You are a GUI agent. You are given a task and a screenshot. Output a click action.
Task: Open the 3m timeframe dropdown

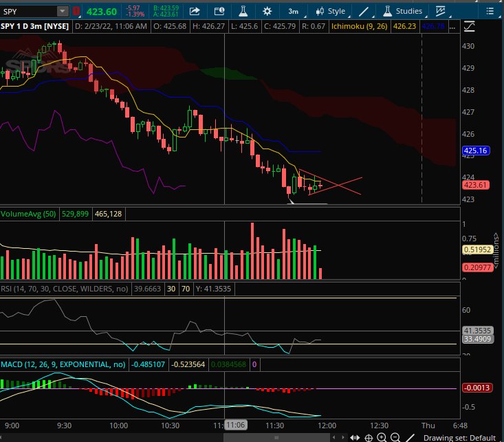[295, 12]
